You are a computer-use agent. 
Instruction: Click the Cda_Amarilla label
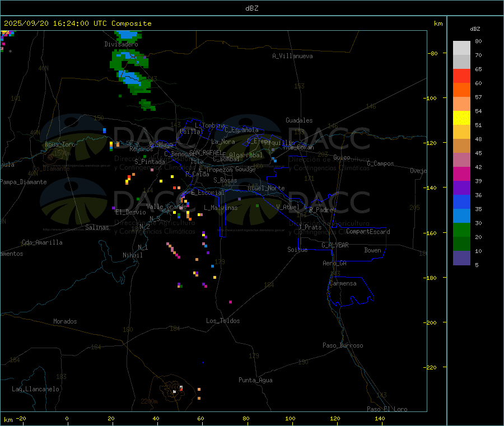pyautogui.click(x=42, y=242)
